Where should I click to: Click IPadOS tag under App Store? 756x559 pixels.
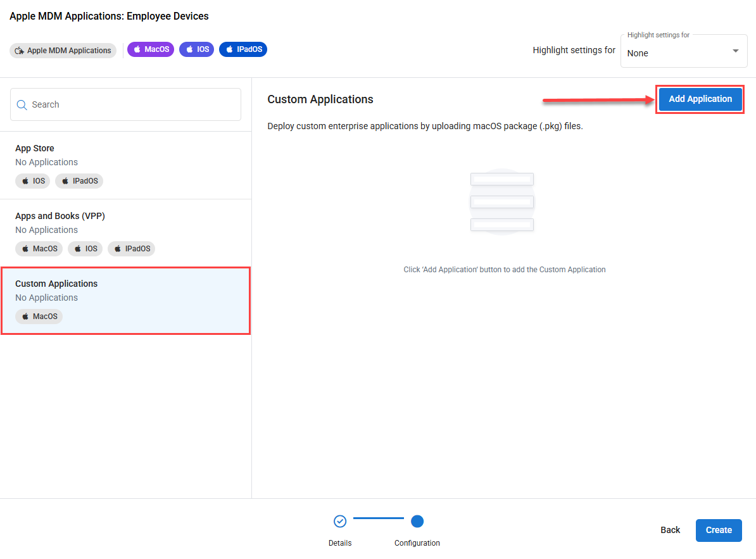[x=79, y=180]
